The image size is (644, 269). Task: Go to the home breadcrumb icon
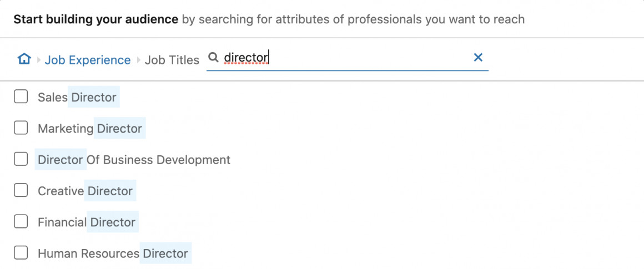click(24, 59)
